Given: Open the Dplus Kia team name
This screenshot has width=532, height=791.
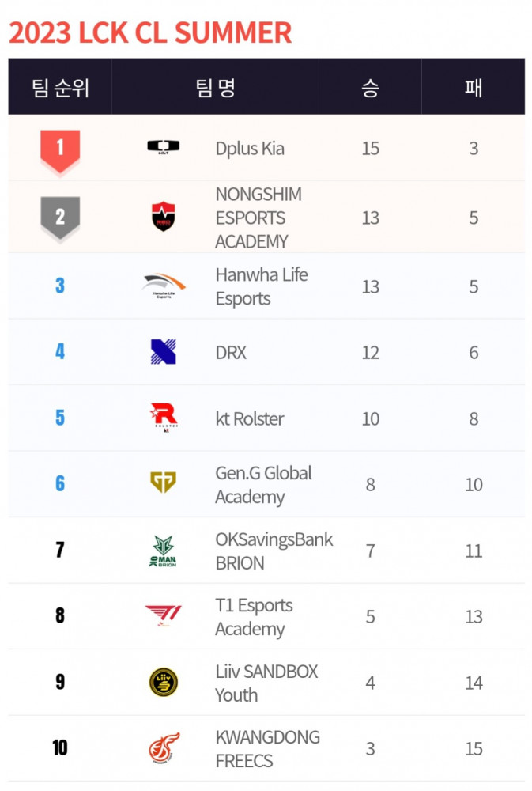Looking at the screenshot, I should [x=250, y=149].
